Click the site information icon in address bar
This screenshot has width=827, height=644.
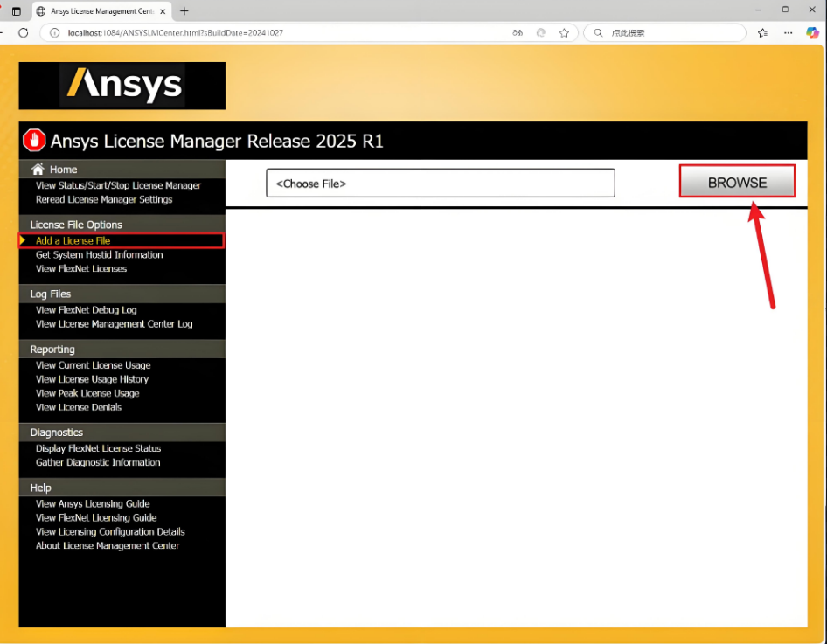54,32
